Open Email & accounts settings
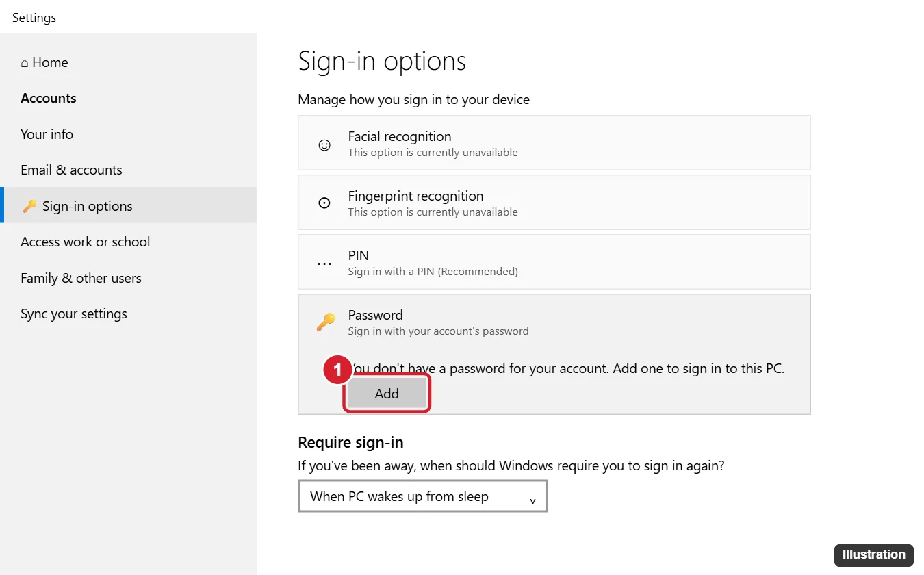 pyautogui.click(x=71, y=170)
